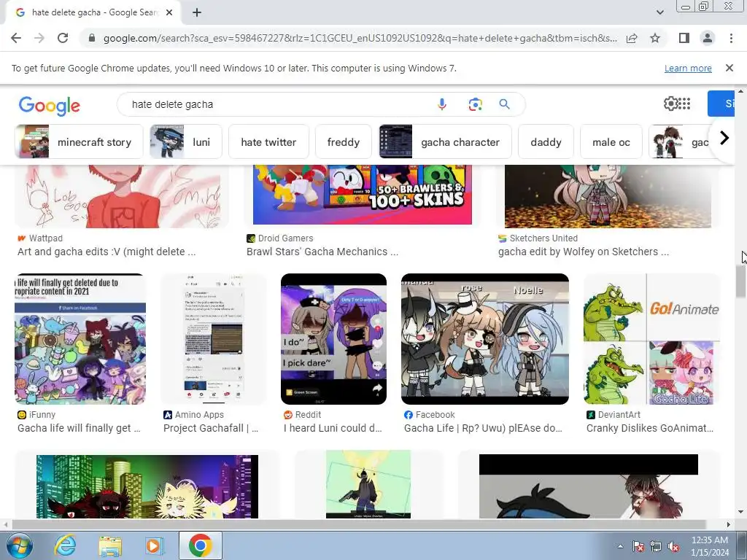Select the male oc chip

tap(611, 142)
